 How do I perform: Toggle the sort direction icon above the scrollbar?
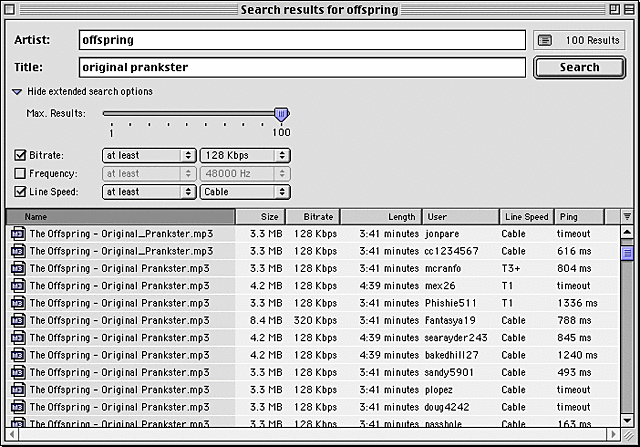627,217
